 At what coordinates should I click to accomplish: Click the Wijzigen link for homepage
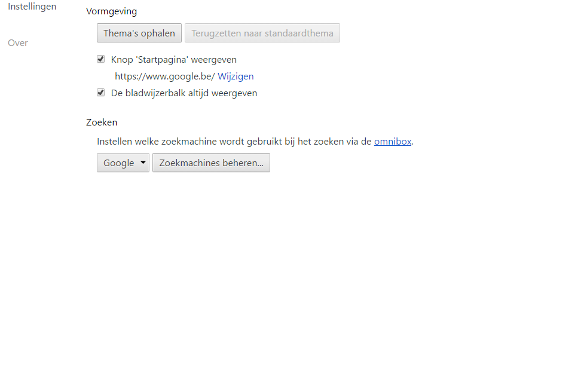(x=236, y=76)
